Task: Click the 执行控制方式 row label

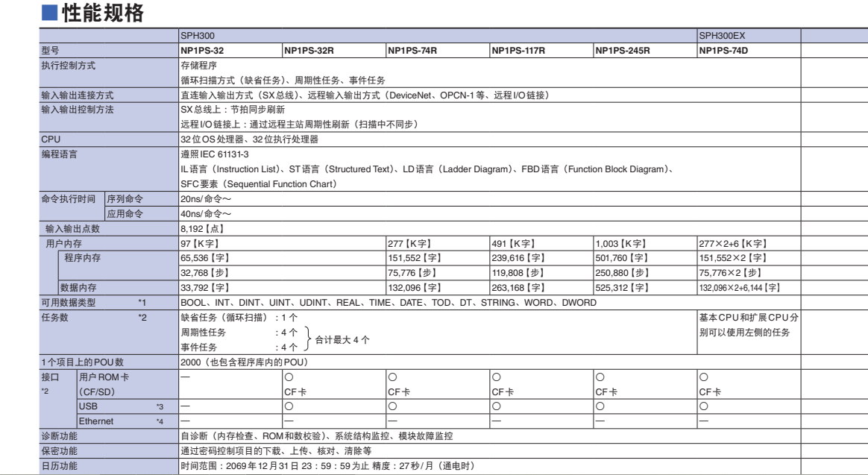Action: tap(68, 66)
